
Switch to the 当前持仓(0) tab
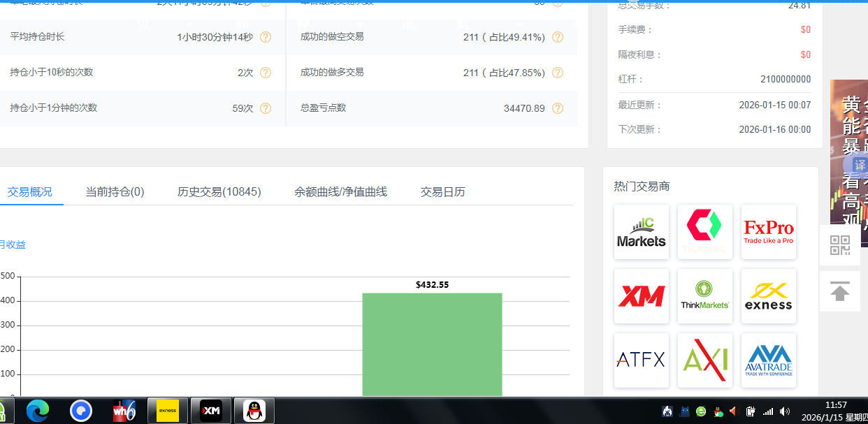click(x=115, y=192)
